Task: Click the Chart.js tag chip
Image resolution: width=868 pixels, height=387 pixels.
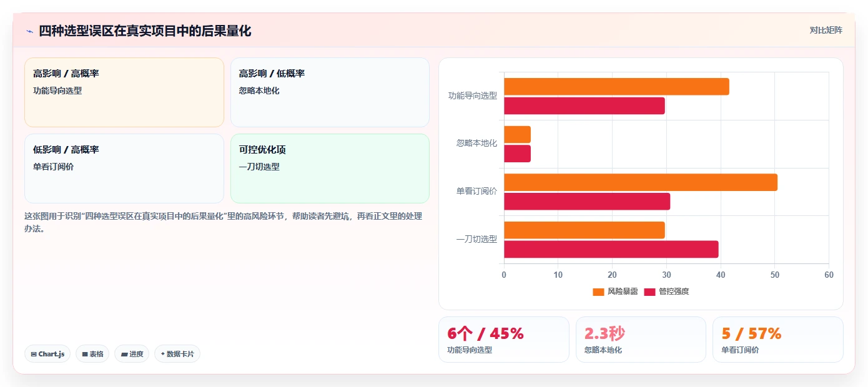Action: coord(47,354)
